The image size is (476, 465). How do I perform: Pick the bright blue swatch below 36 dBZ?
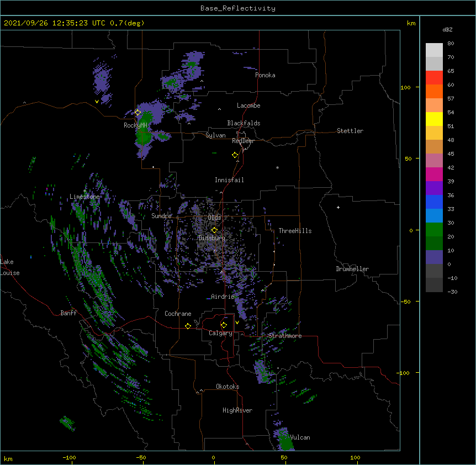[x=434, y=202]
